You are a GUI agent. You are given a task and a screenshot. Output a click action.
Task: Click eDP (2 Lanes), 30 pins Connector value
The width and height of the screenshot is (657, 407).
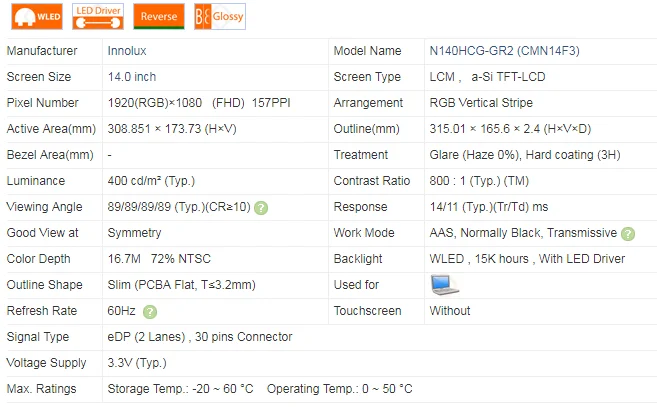[200, 337]
